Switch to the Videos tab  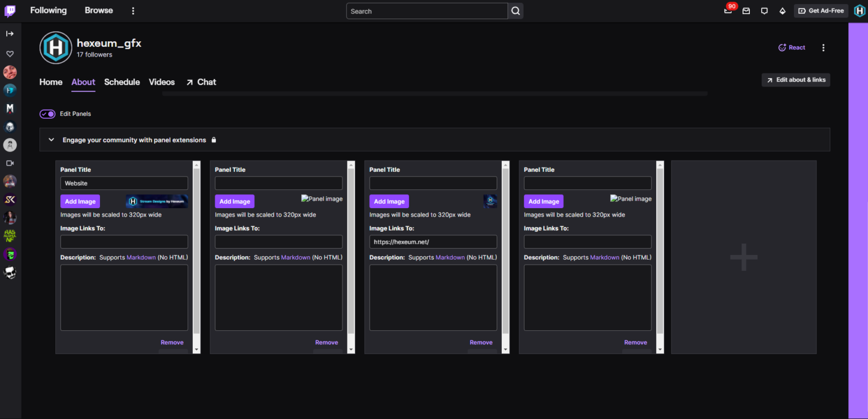(162, 82)
